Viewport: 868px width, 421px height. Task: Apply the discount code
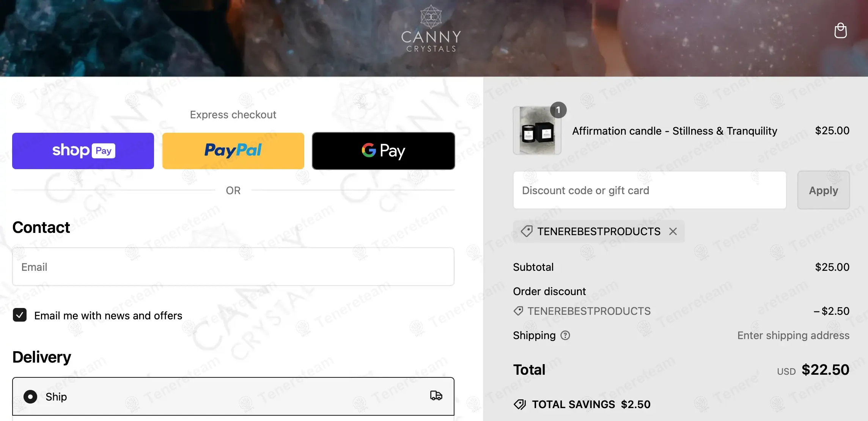tap(823, 190)
